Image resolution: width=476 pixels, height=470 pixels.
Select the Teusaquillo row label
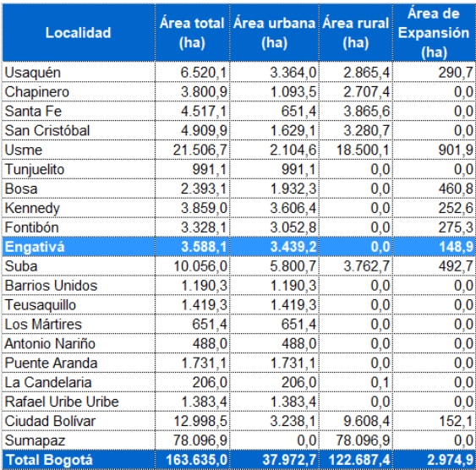click(79, 304)
